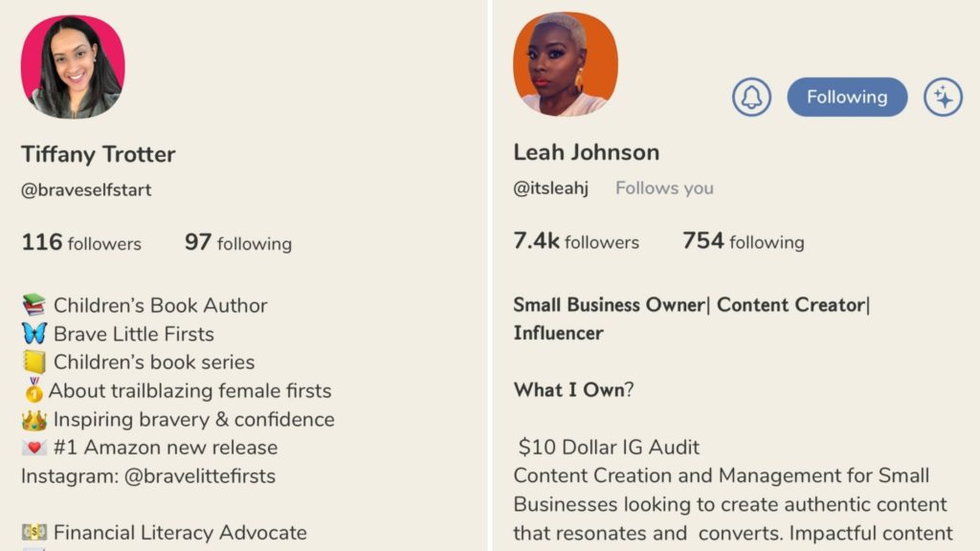This screenshot has width=980, height=551.
Task: Open Tiffany Trotter's profile photo
Action: pos(73,68)
